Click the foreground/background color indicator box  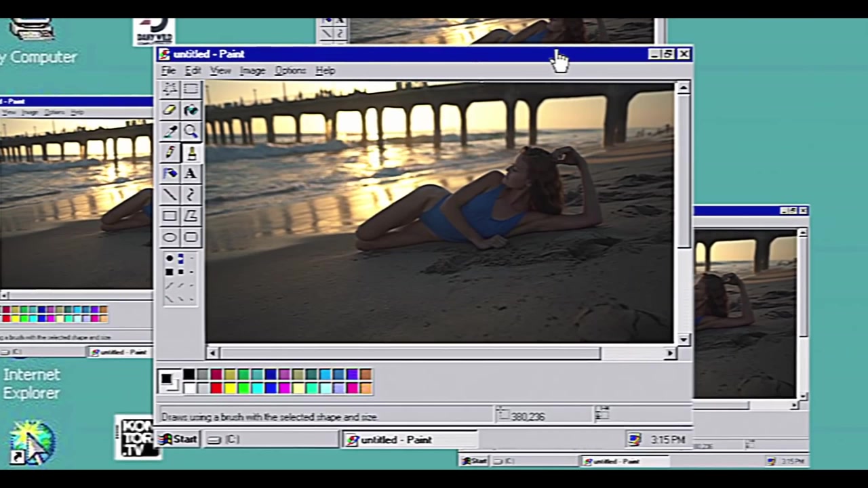click(169, 382)
